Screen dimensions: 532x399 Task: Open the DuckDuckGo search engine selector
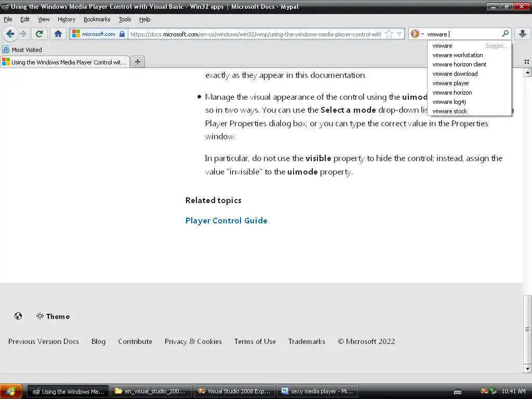point(417,34)
